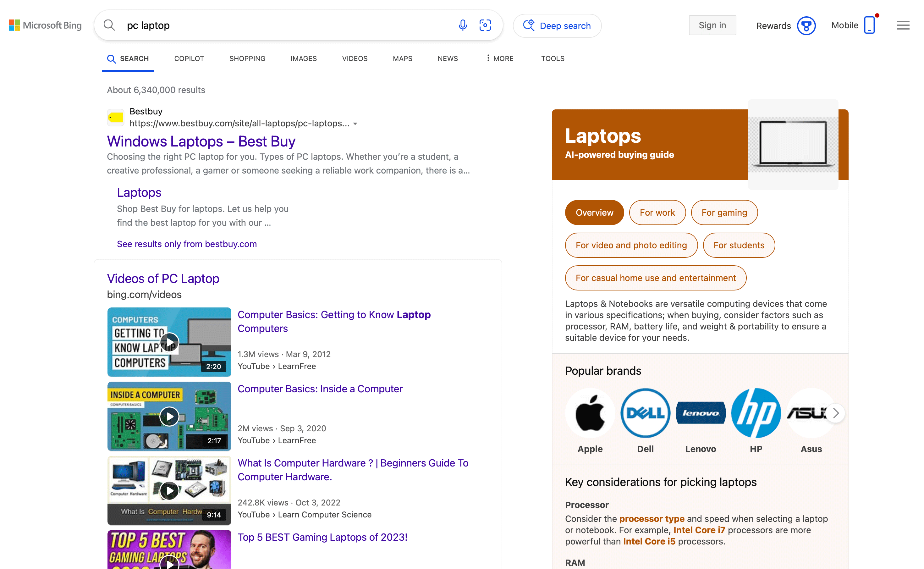Click the Microsoft Bing logo
Image resolution: width=924 pixels, height=569 pixels.
44,25
